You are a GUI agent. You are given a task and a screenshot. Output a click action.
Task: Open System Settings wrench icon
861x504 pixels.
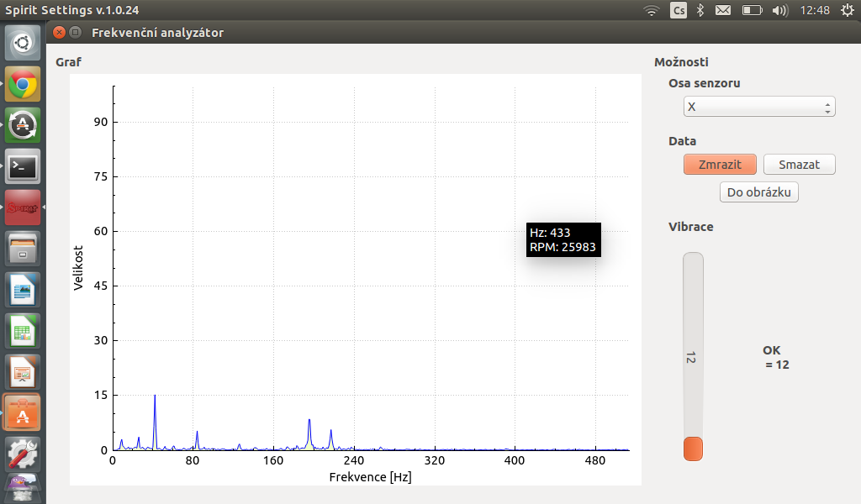(x=23, y=453)
